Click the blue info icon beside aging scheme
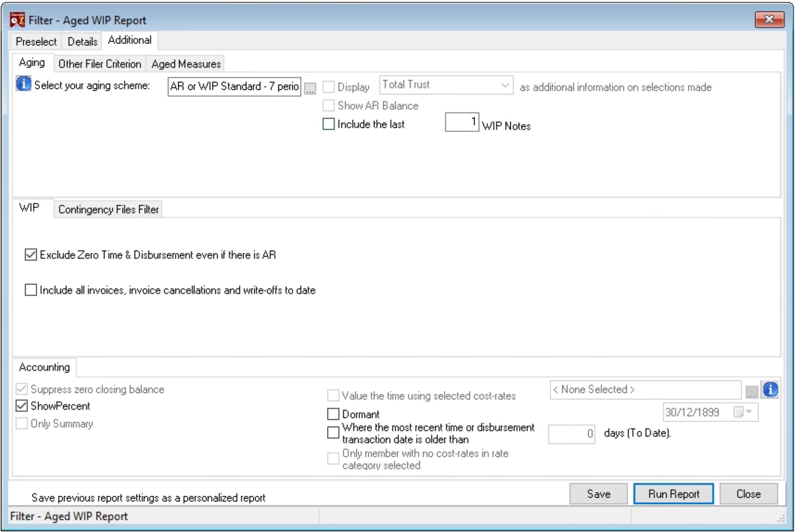The height and width of the screenshot is (532, 798). pyautogui.click(x=23, y=84)
